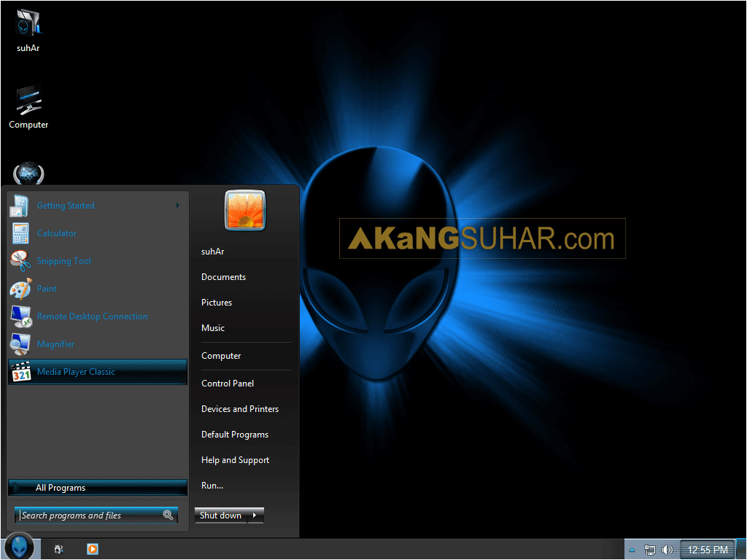Click the network tray icon
The image size is (747, 560).
pyautogui.click(x=649, y=550)
